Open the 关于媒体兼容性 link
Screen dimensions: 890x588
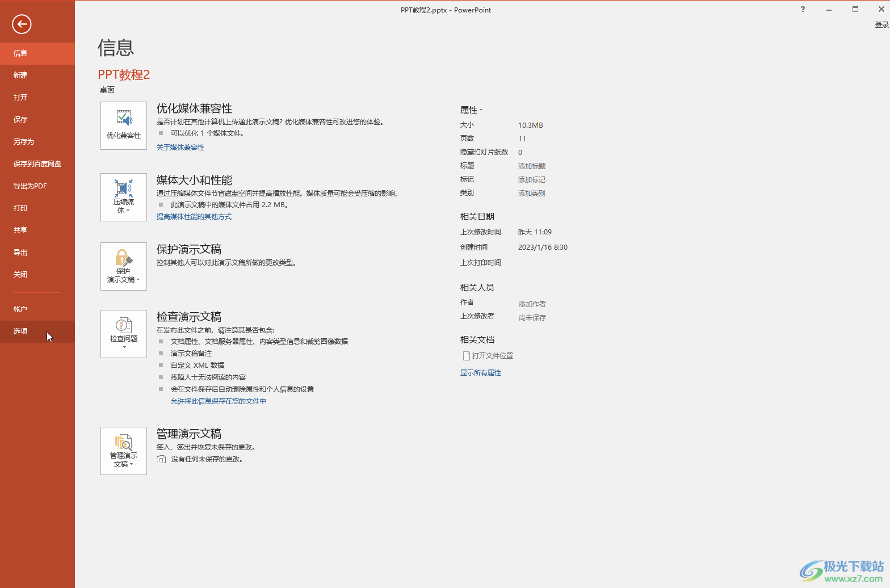(x=180, y=148)
